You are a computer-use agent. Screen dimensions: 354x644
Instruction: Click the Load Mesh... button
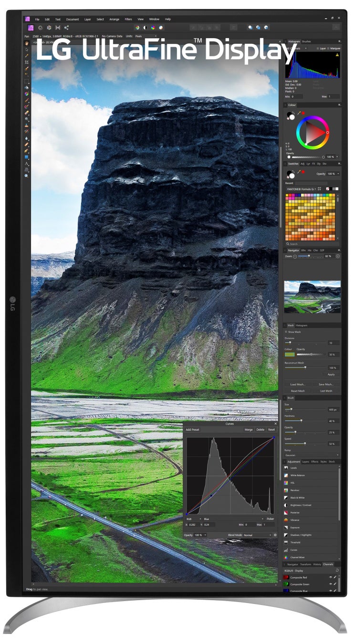pyautogui.click(x=298, y=384)
